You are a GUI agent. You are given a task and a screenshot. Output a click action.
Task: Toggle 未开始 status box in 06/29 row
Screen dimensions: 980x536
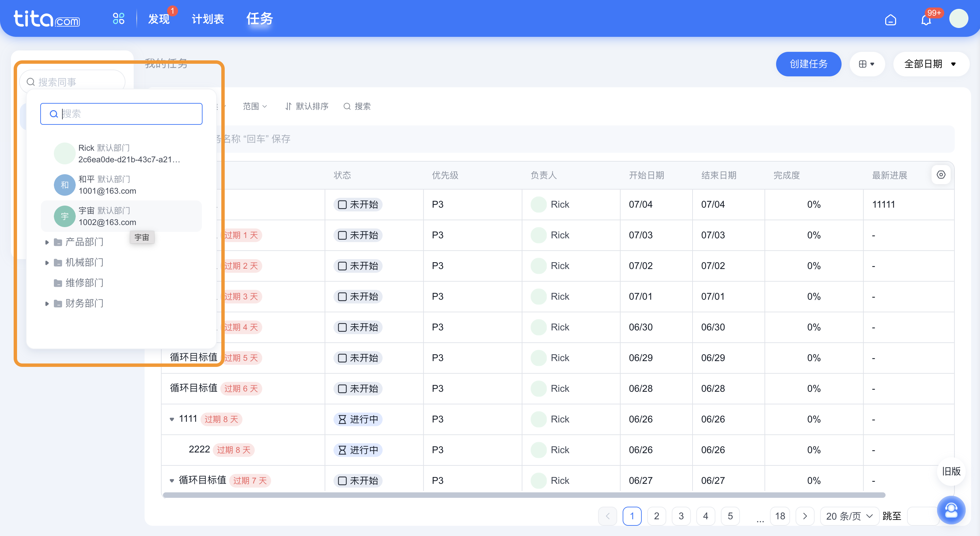tap(342, 358)
